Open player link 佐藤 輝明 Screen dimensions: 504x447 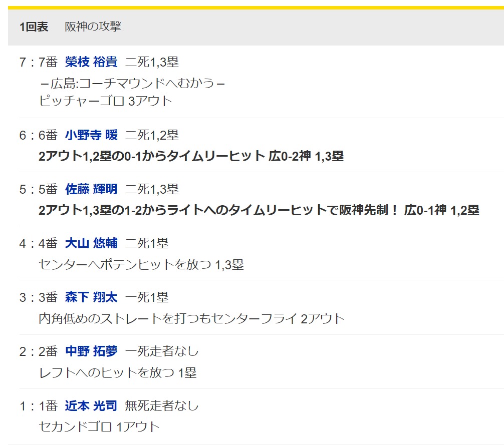click(x=91, y=189)
